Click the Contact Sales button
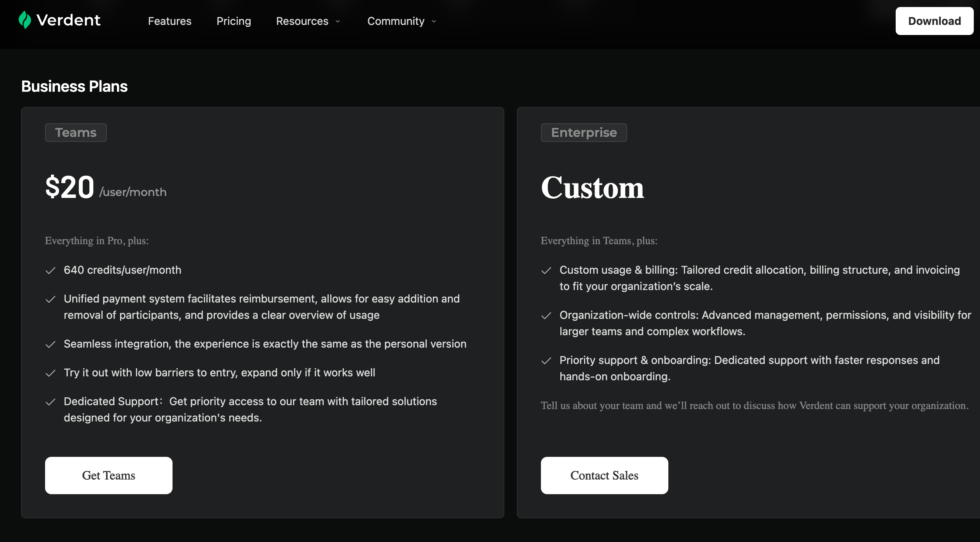The height and width of the screenshot is (542, 980). pyautogui.click(x=604, y=475)
